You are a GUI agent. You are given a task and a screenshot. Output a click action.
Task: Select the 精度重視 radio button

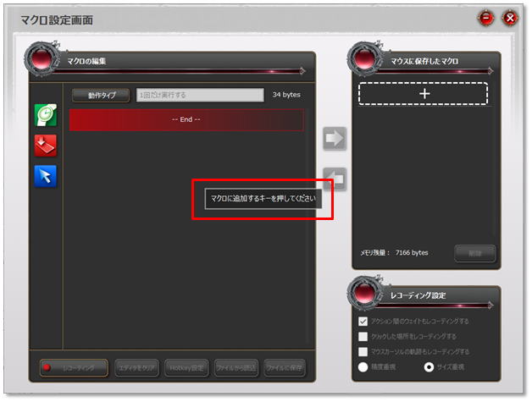[363, 366]
